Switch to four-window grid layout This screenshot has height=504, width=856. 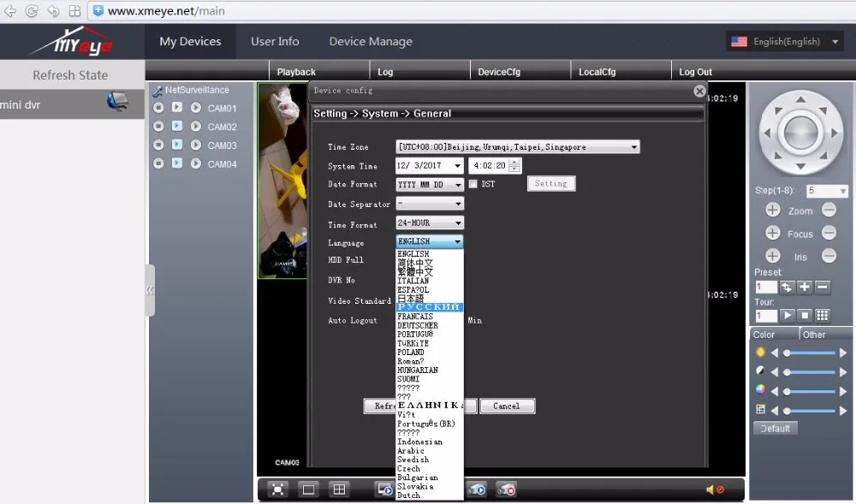(x=339, y=489)
